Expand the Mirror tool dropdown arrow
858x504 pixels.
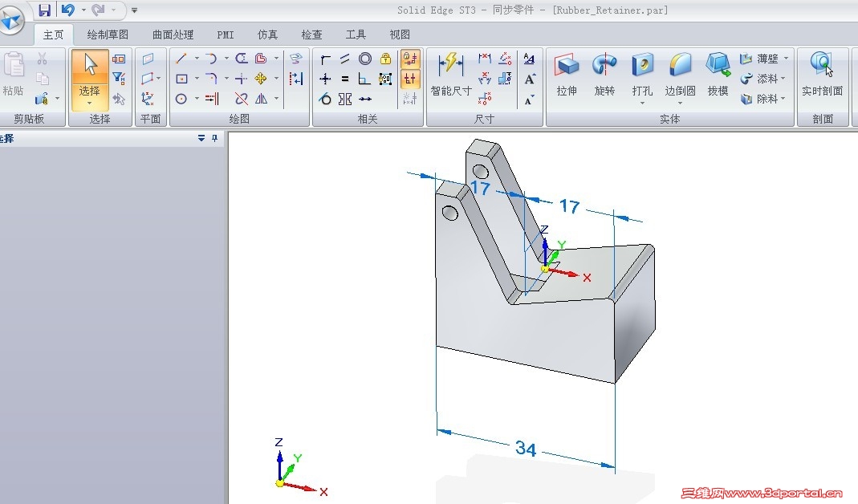coord(276,99)
